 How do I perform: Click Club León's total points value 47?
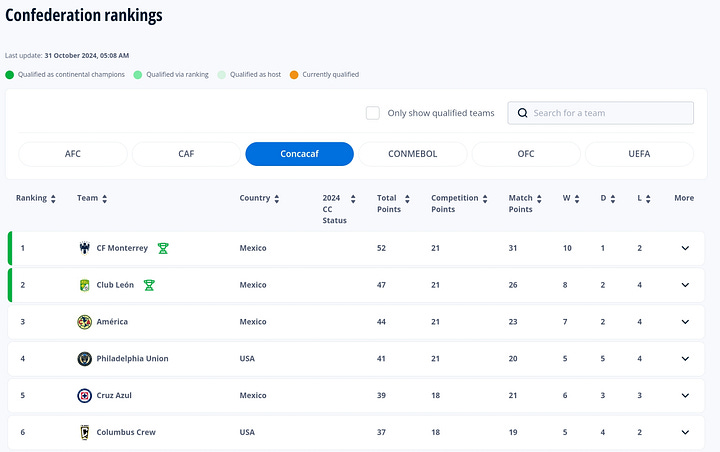coord(381,285)
